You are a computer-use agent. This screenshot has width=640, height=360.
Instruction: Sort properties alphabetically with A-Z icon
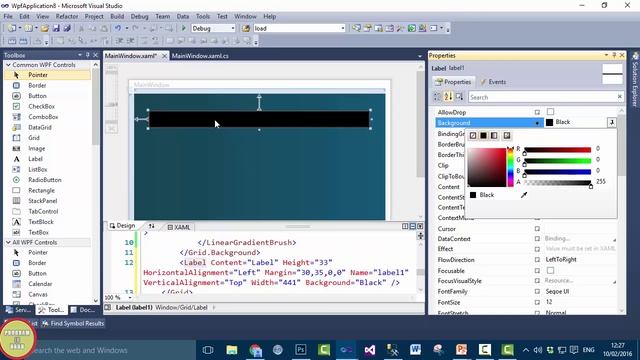click(448, 97)
